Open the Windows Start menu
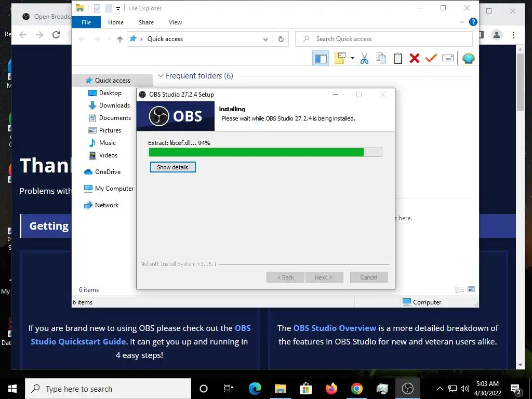 12,389
